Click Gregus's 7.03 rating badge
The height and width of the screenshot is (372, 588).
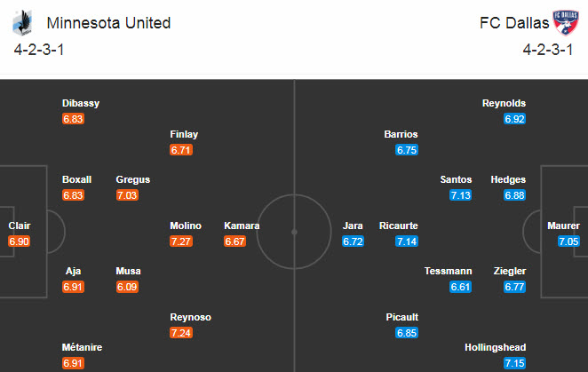click(127, 195)
